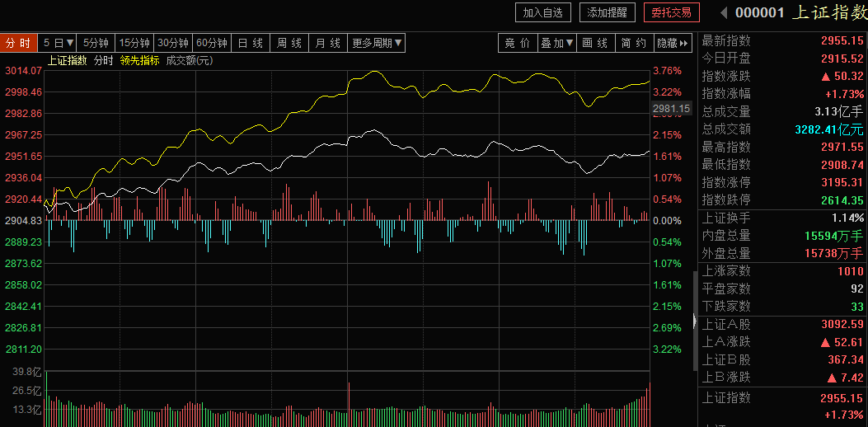Click the left arrow beside stock code 000001
Screen dimensions: 868x427
[724, 12]
